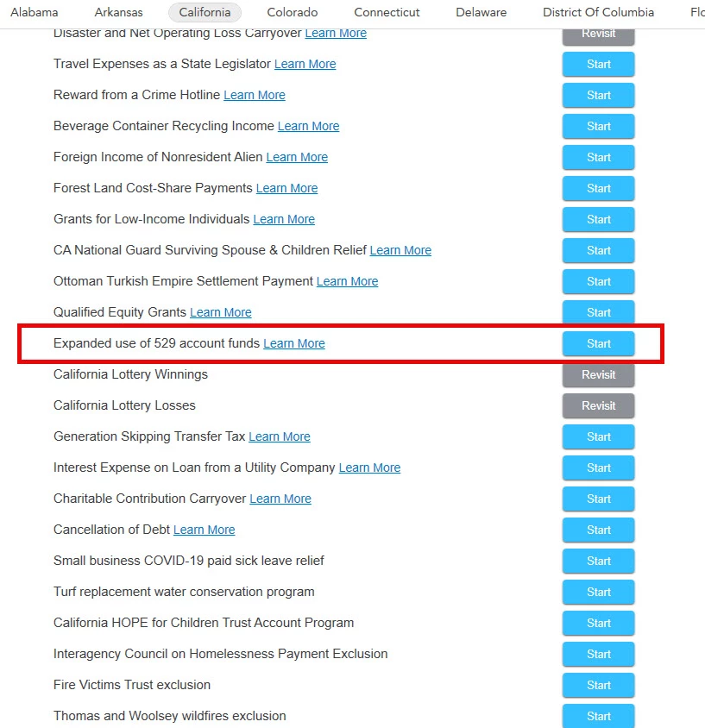The image size is (705, 728).
Task: Start Travel Expenses as a State Legislator
Action: point(598,64)
